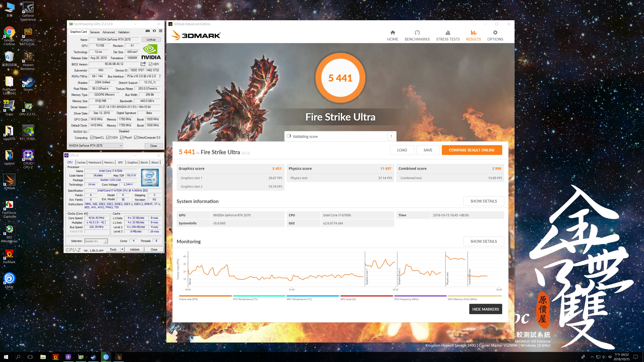Open the GPU-Z hamburger menu icon

tap(160, 31)
